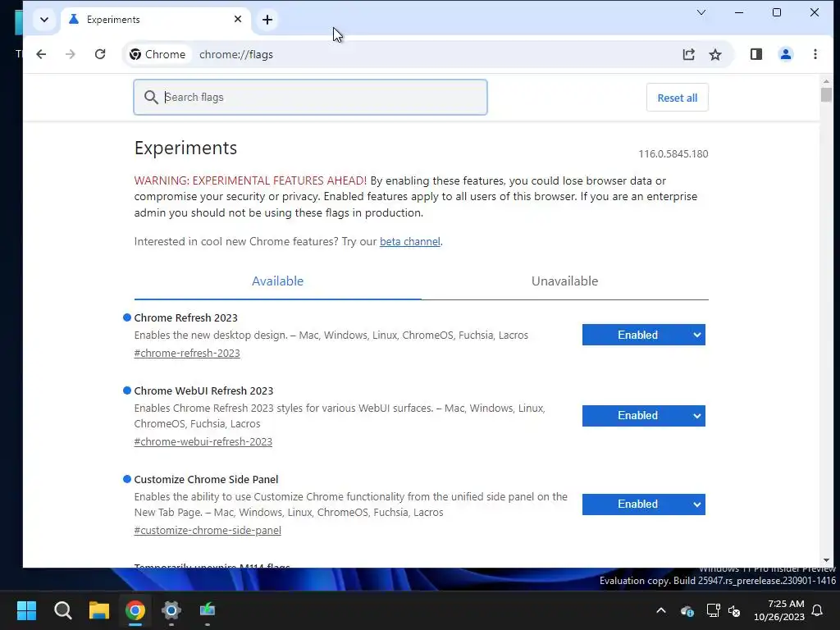Click the Chrome WebUI Refresh 2023 title
840x630 pixels.
click(x=203, y=390)
